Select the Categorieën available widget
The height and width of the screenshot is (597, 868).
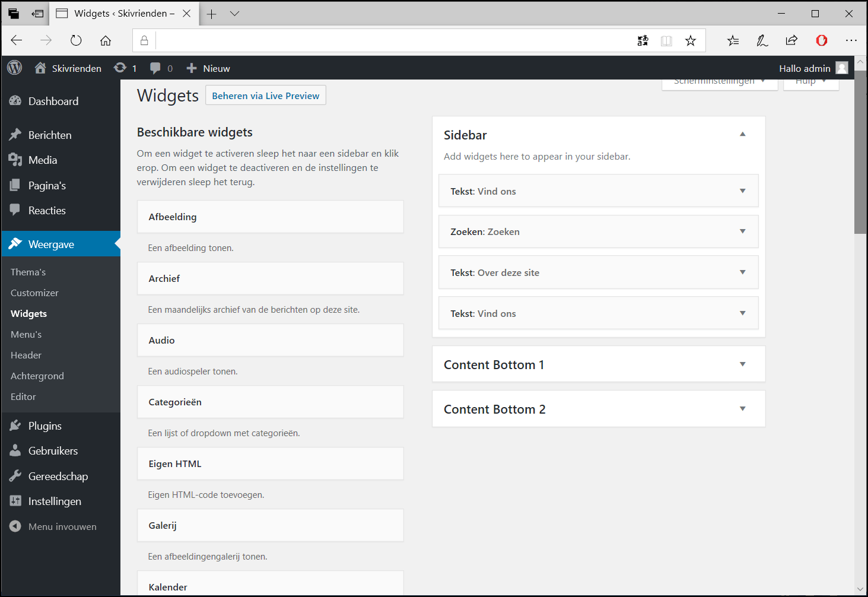(271, 402)
